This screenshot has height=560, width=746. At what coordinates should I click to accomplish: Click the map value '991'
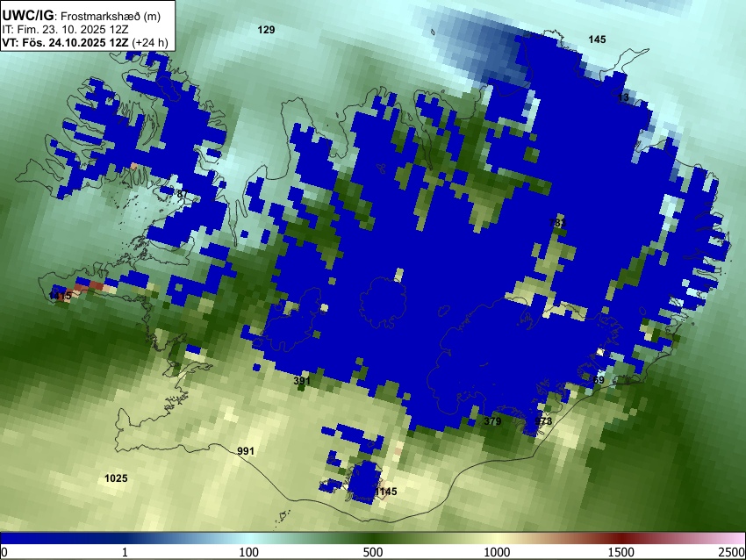246,451
